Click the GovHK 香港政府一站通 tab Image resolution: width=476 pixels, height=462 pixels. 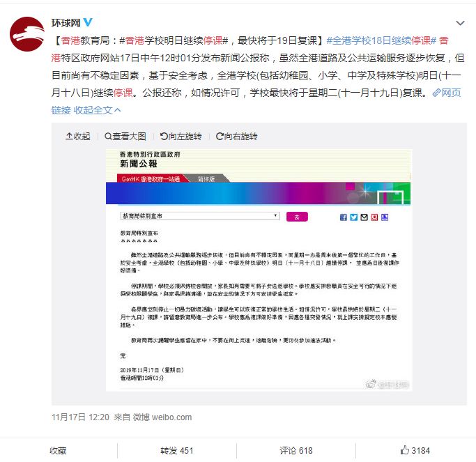151,179
